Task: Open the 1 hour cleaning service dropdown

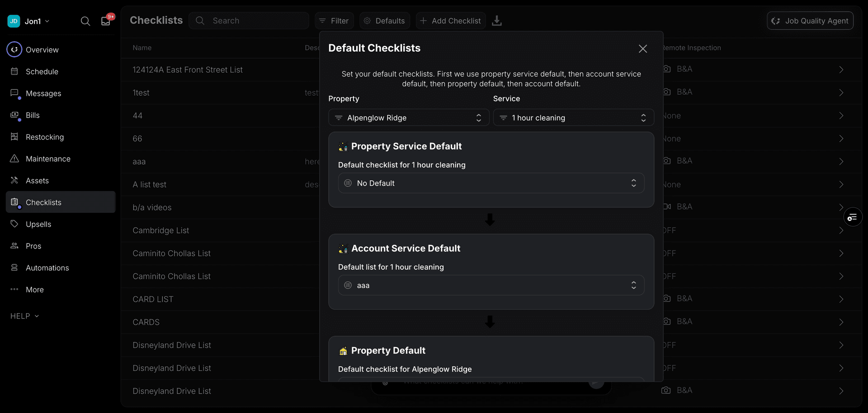Action: [x=573, y=117]
